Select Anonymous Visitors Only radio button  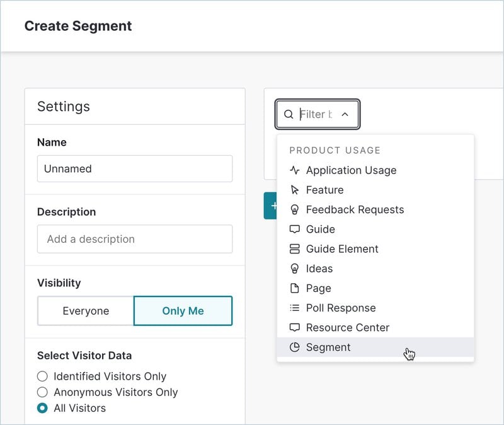click(42, 392)
